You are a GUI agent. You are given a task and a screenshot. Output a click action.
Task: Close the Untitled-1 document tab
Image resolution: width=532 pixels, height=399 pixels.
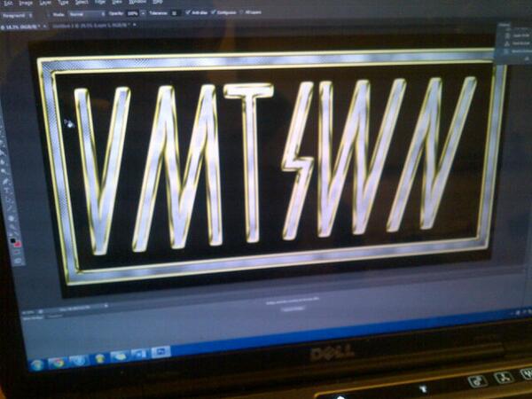tap(135, 25)
